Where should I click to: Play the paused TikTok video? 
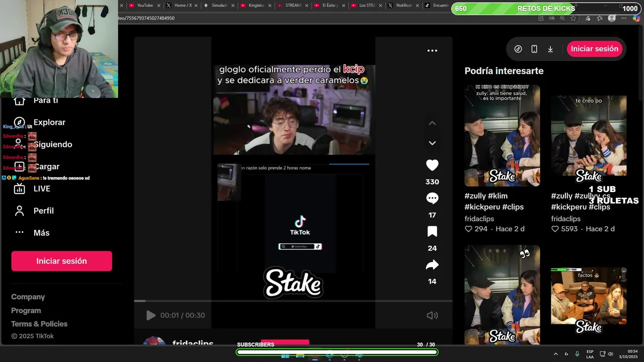tap(150, 315)
